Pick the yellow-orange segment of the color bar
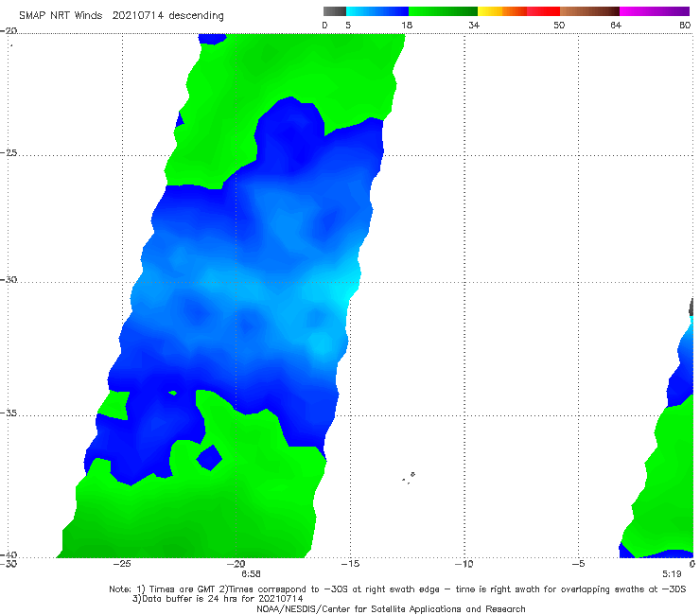This screenshot has height=615, width=700. coord(501,11)
